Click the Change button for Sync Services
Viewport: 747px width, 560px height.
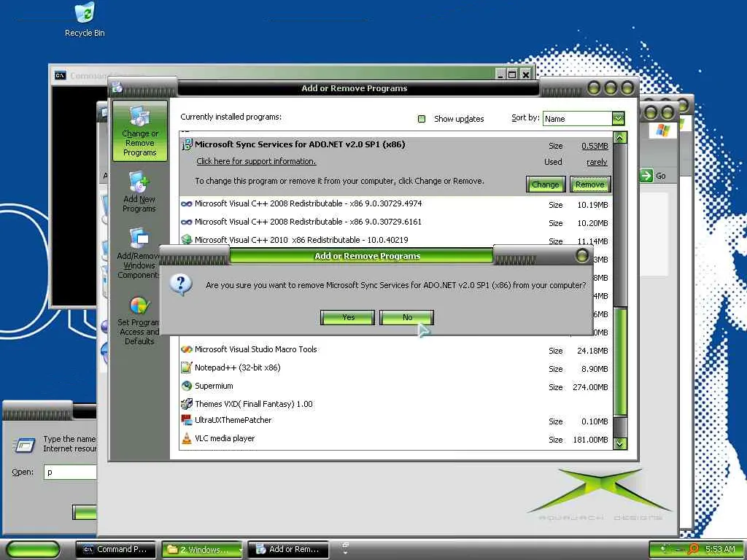(546, 184)
